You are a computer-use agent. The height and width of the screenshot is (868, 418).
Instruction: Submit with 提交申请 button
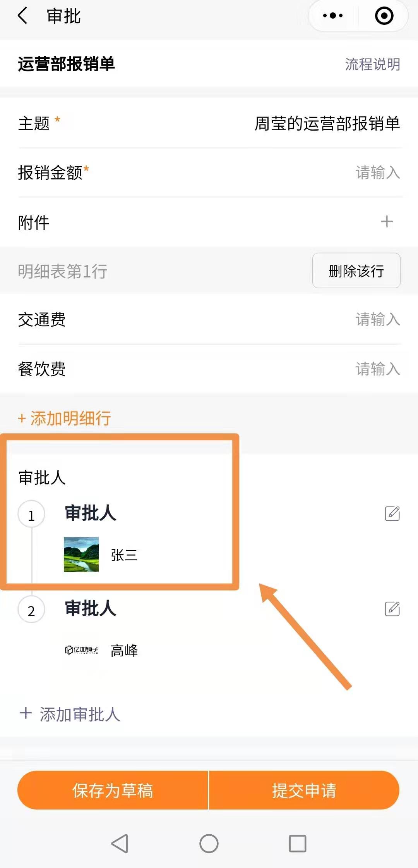point(304,790)
